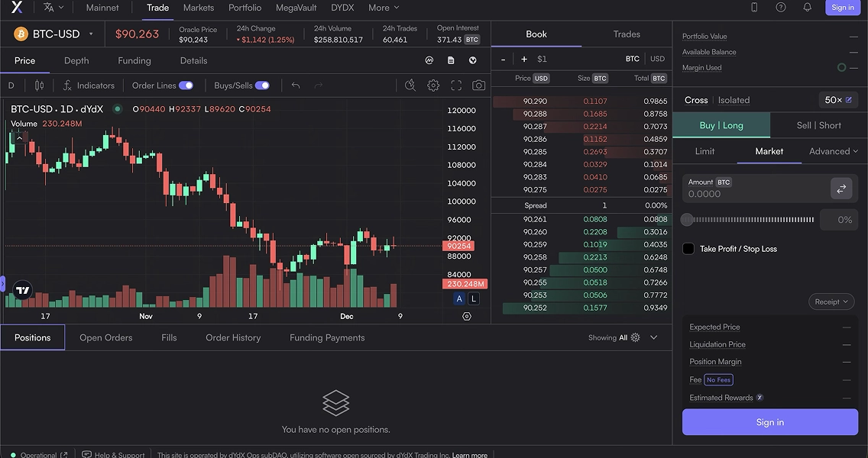Click the leverage percentage slider track

click(x=750, y=220)
